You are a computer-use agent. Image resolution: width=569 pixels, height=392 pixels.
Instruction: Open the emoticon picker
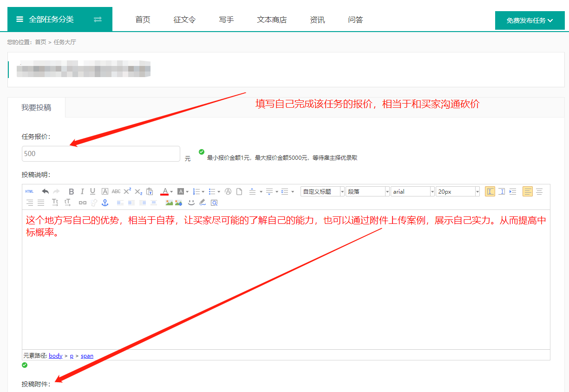coord(191,203)
